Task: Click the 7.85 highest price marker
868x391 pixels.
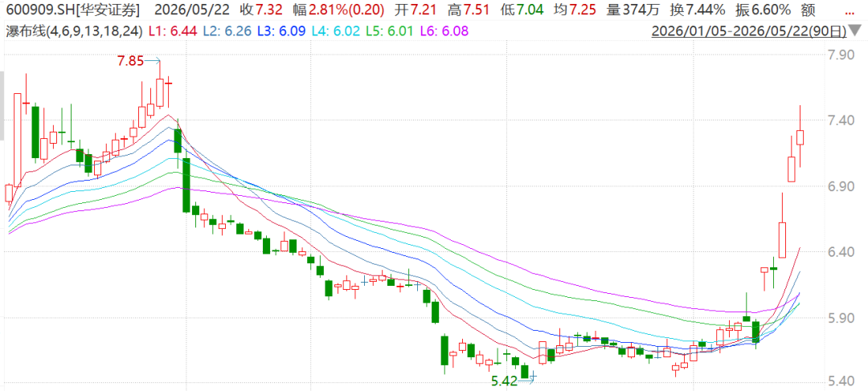Action: click(x=131, y=61)
